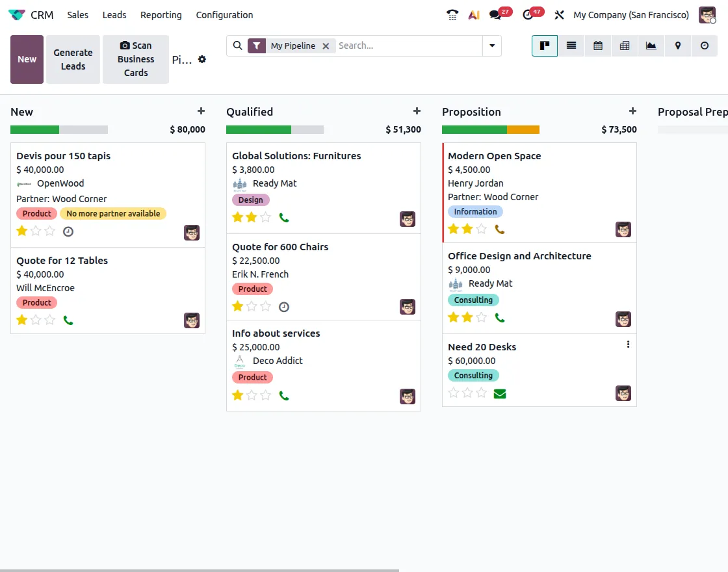Viewport: 728px width, 572px height.
Task: Star the Need 20 Desks opportunity
Action: click(454, 393)
